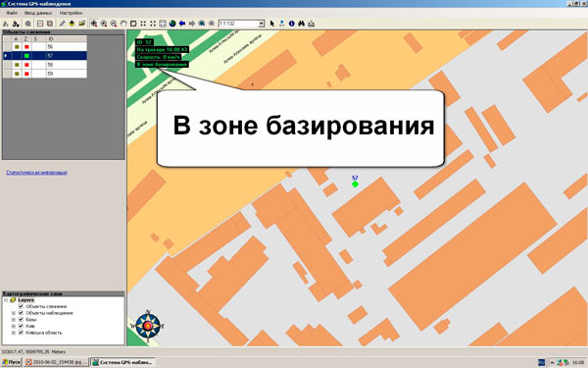The width and height of the screenshot is (588, 368).
Task: Click the measure tool icon
Action: click(312, 24)
